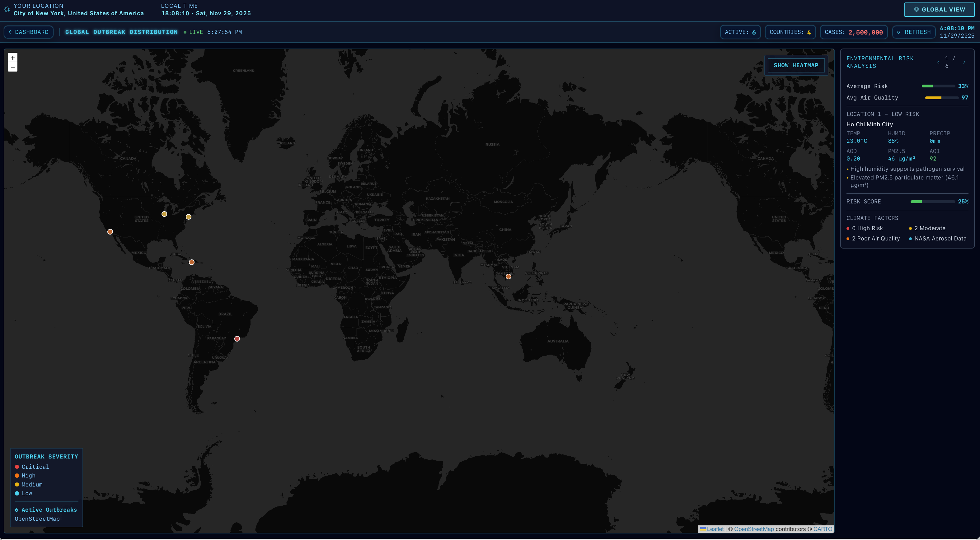
Task: Click the zoom out control on the map
Action: (13, 67)
